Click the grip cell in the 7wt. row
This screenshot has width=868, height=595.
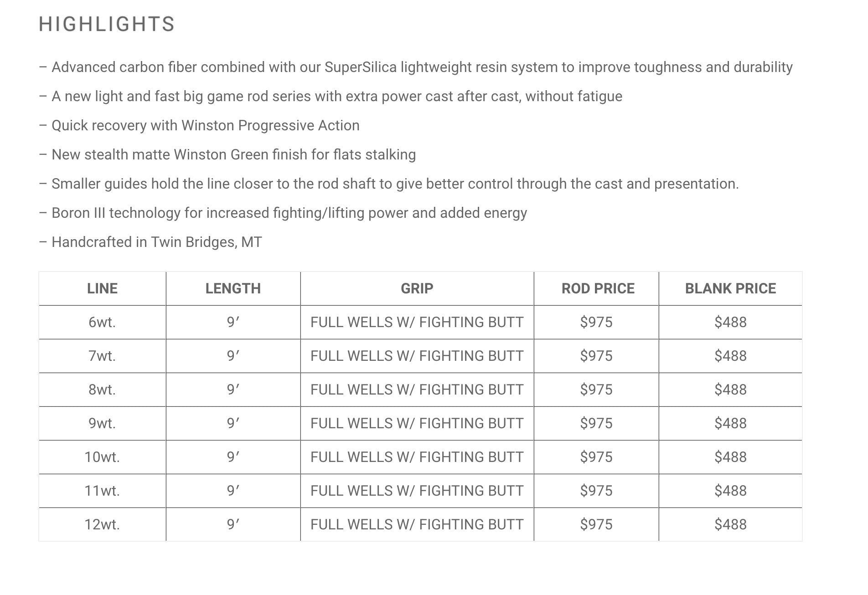417,356
